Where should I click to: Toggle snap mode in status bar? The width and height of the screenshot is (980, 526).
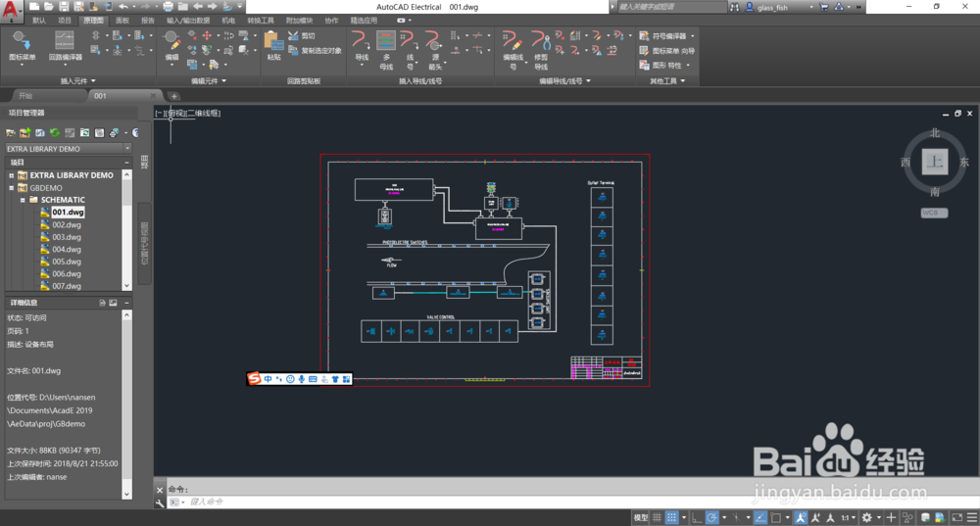click(672, 517)
